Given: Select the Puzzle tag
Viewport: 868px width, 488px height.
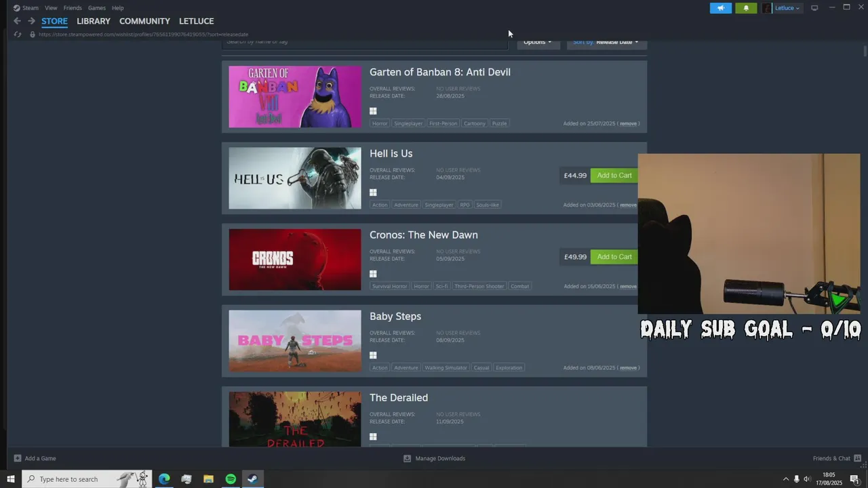Looking at the screenshot, I should pos(499,123).
